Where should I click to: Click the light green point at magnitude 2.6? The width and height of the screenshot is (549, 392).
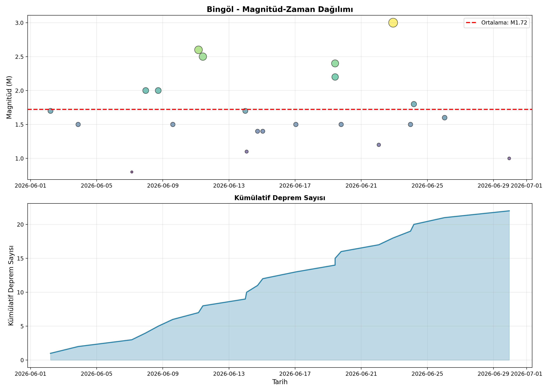click(198, 50)
